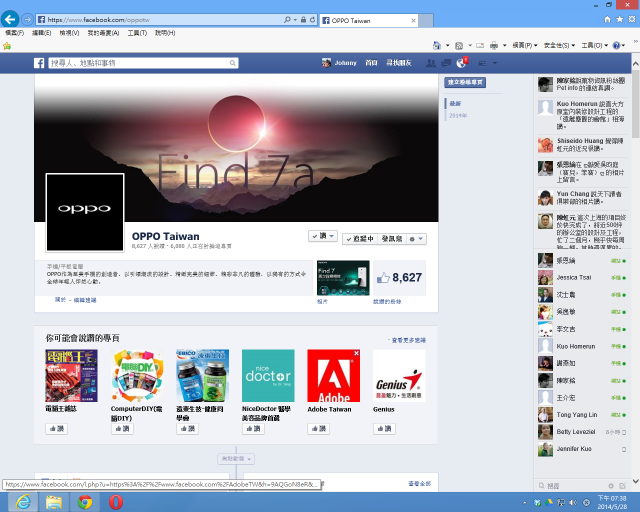Open the Tools (工具) menu in menu bar
The height and width of the screenshot is (512, 640).
[137, 33]
